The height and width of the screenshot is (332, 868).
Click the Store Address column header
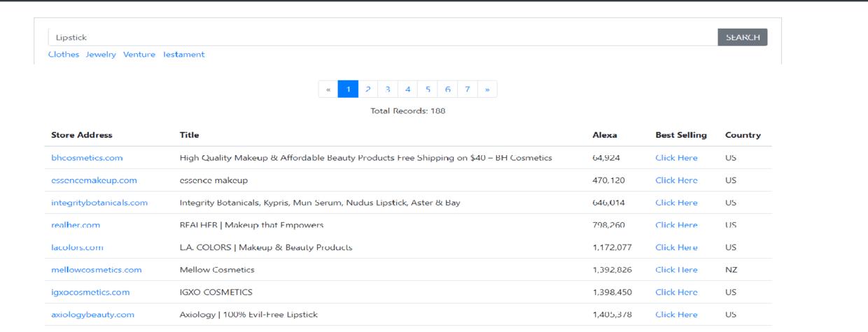coord(82,135)
